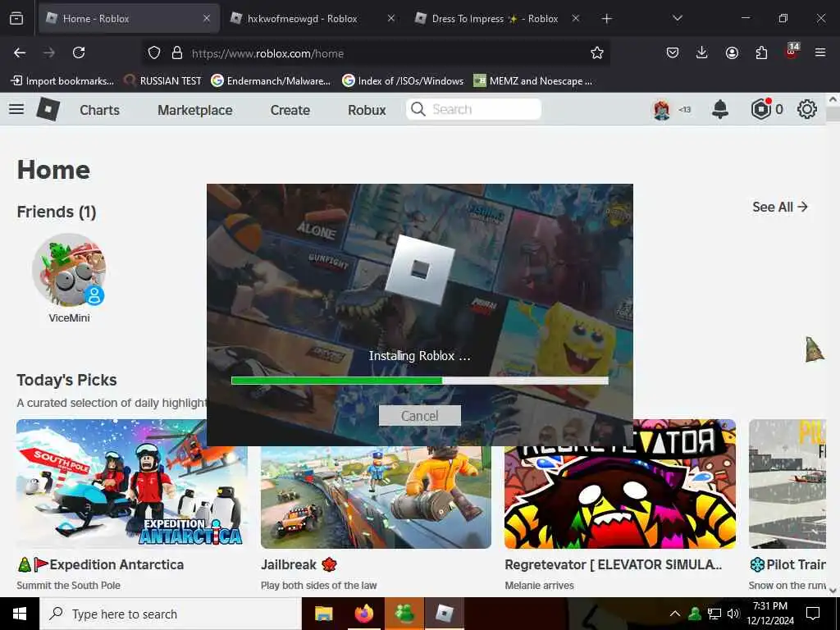The height and width of the screenshot is (630, 840).
Task: Click the Roblox logo in navbar
Action: click(x=48, y=109)
